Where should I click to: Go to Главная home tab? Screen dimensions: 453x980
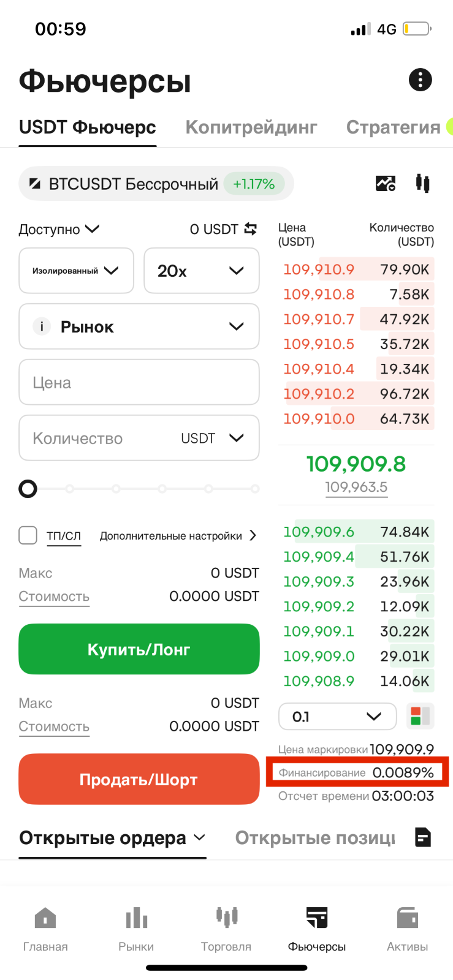pyautogui.click(x=45, y=929)
